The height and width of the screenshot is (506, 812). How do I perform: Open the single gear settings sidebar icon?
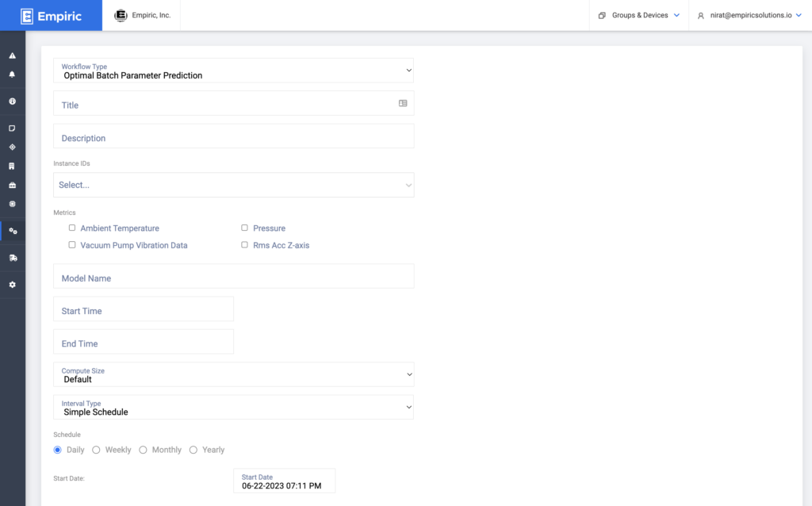(13, 285)
